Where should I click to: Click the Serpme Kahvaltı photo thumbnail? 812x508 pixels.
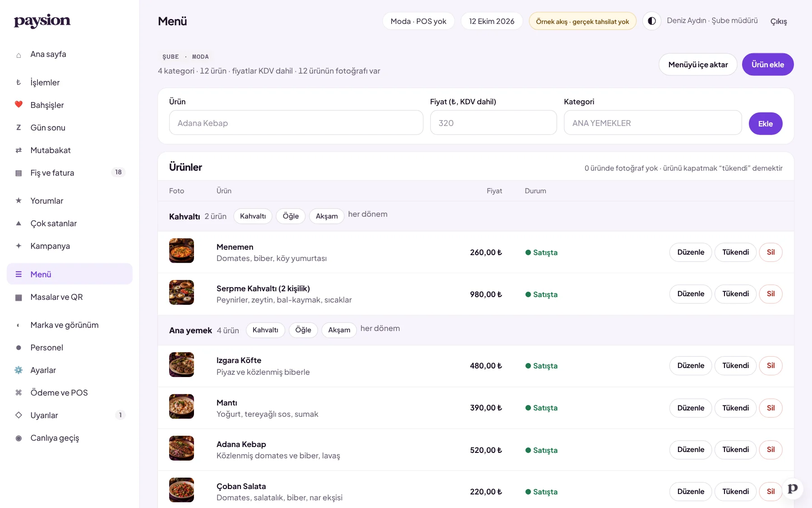(x=181, y=293)
